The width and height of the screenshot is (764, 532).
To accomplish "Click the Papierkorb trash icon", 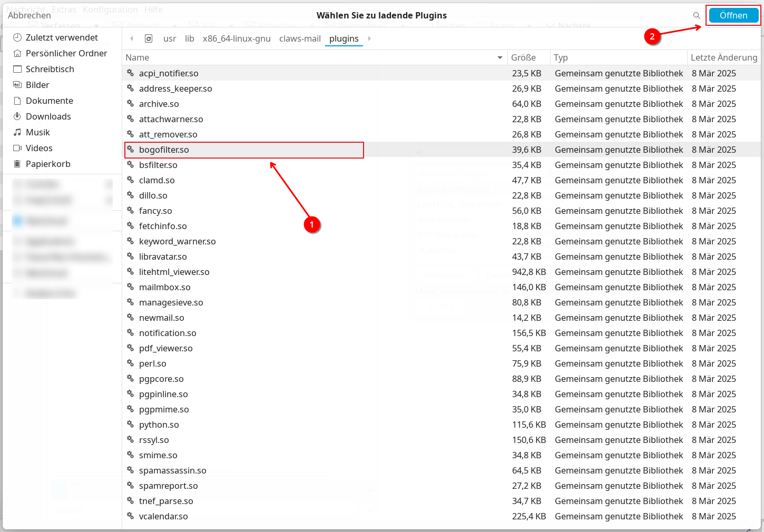I will pyautogui.click(x=17, y=164).
